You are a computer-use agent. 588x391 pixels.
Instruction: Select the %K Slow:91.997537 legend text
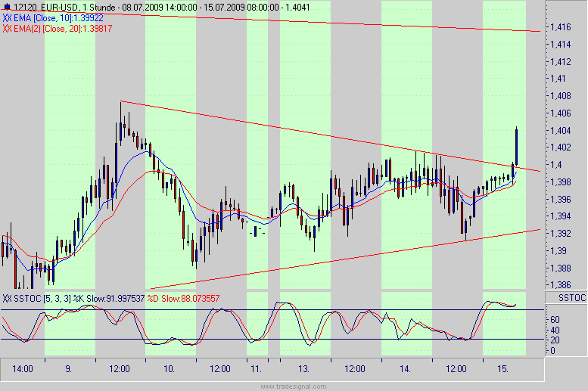109,299
